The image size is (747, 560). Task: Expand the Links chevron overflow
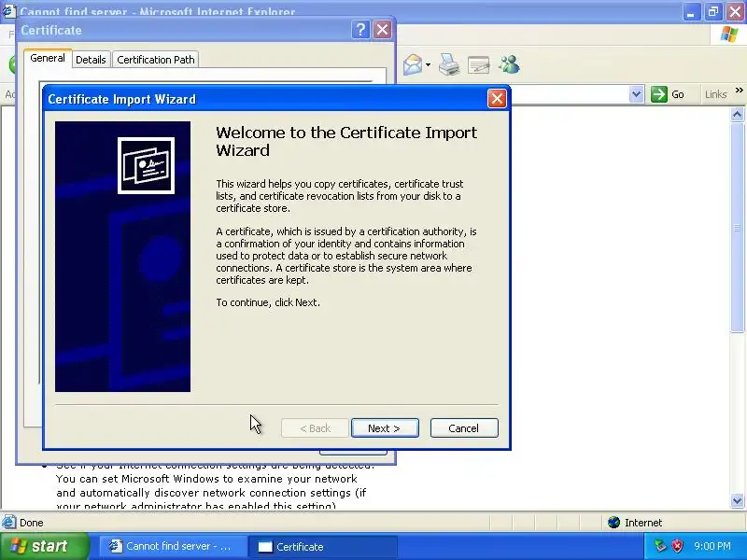pyautogui.click(x=739, y=90)
